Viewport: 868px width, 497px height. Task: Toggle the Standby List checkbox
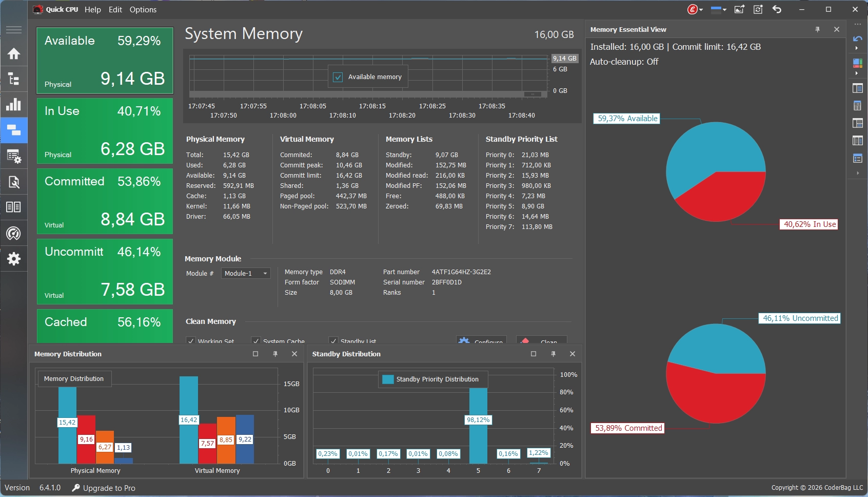[x=333, y=341]
